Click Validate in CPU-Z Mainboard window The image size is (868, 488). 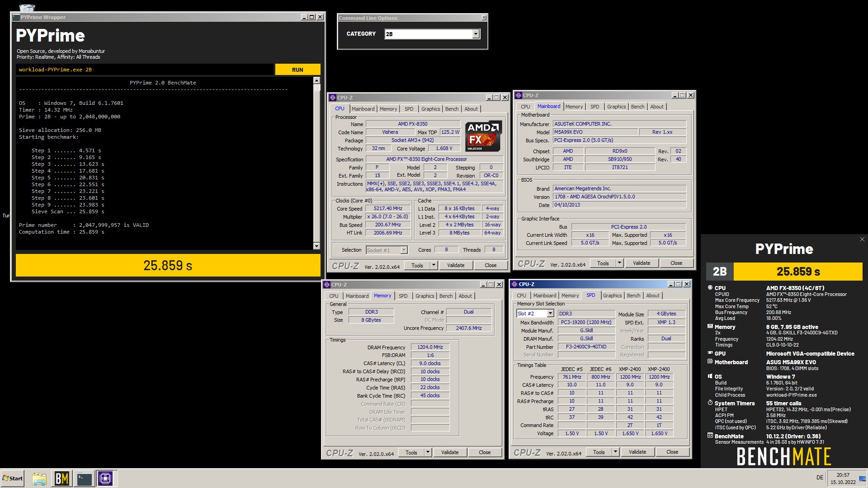coord(642,263)
